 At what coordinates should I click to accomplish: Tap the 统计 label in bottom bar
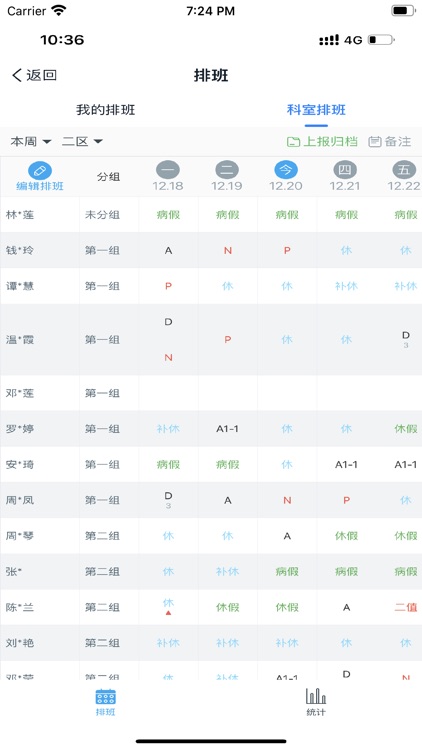316,712
